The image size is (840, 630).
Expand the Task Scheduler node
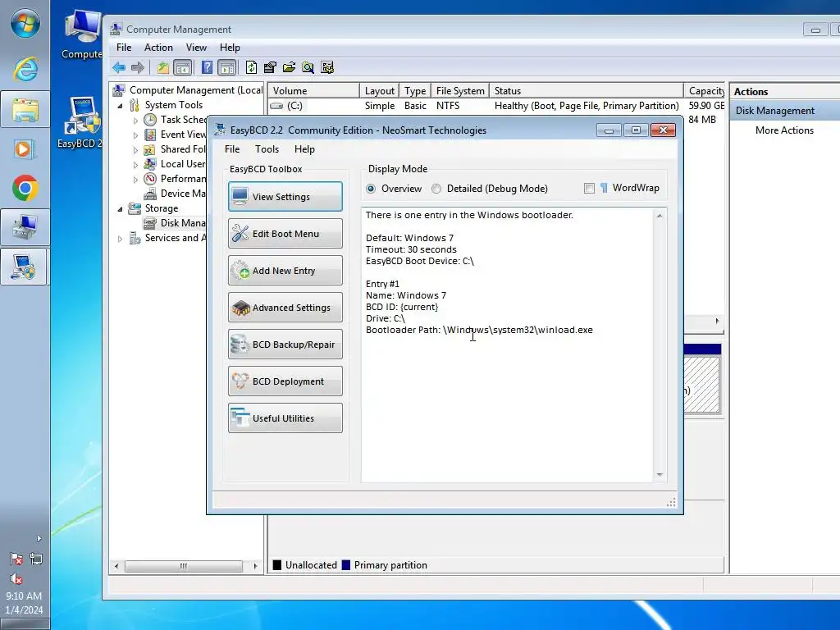point(135,121)
